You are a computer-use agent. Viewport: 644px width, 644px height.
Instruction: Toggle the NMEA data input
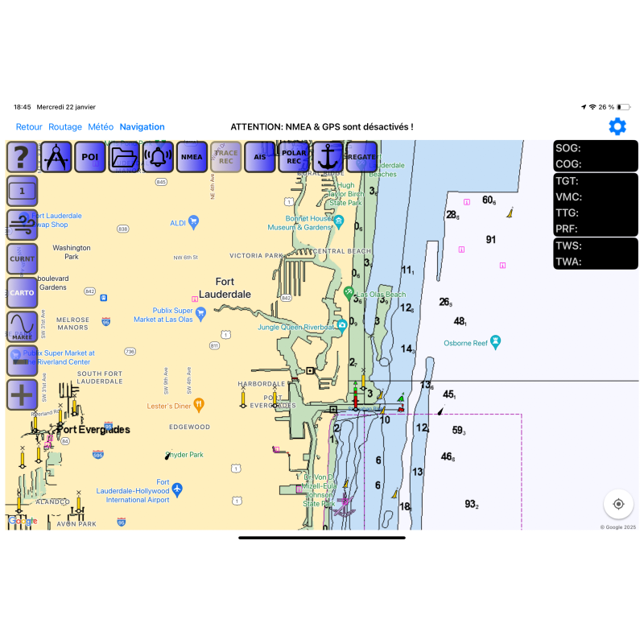[192, 157]
